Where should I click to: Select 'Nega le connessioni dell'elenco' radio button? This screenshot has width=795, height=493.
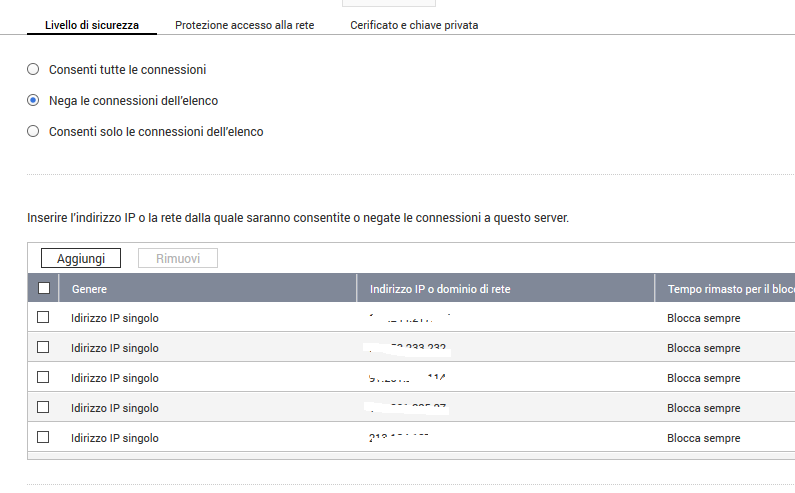(33, 100)
